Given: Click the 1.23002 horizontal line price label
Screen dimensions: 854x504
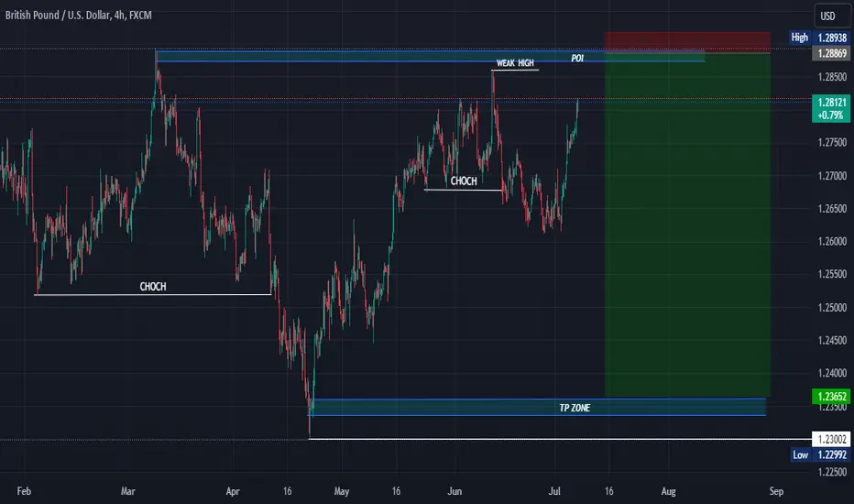Looking at the screenshot, I should tap(831, 439).
